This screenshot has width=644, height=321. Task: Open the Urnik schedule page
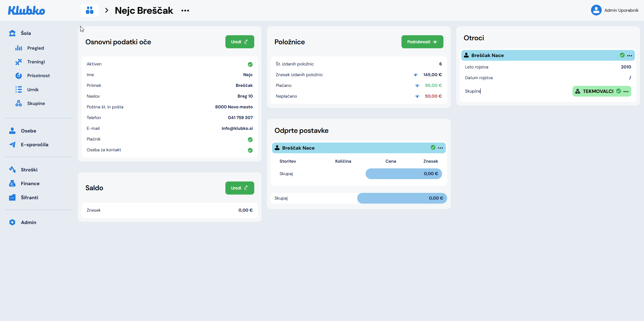[x=33, y=90]
